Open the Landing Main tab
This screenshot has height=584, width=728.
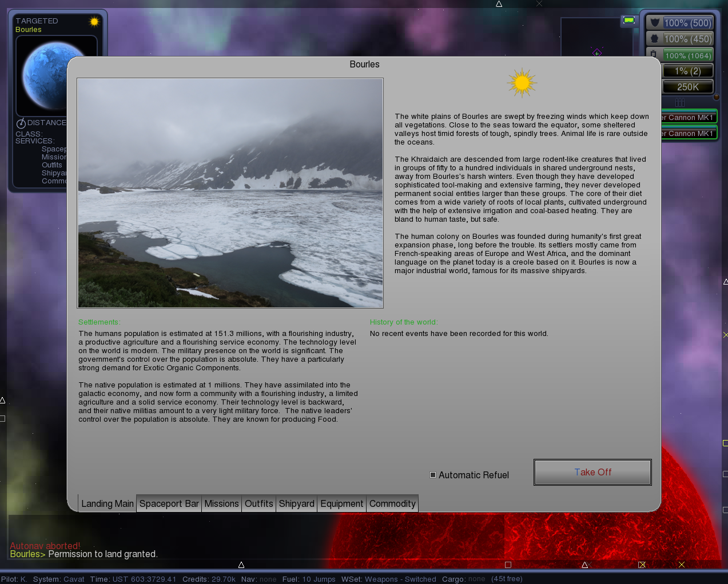click(108, 503)
